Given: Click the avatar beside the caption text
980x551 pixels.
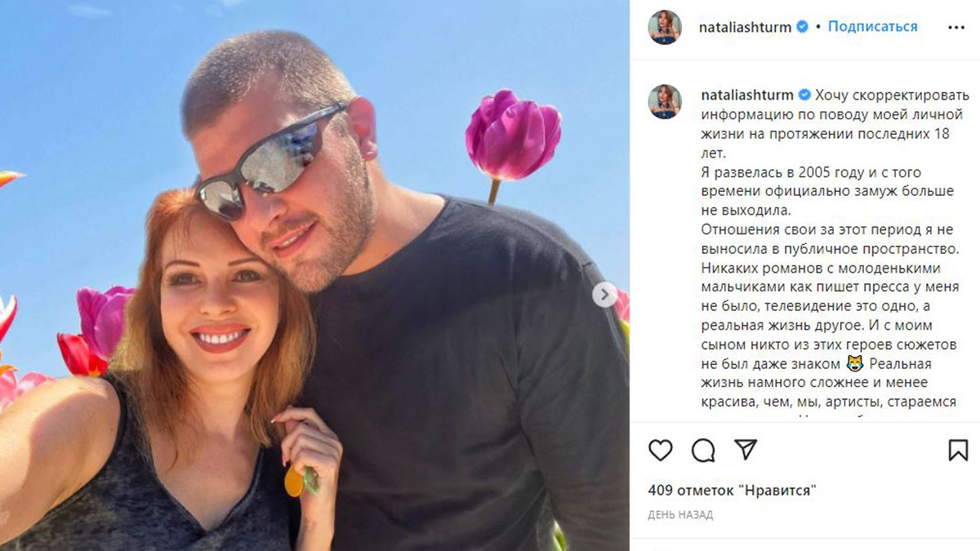Looking at the screenshot, I should (x=665, y=101).
